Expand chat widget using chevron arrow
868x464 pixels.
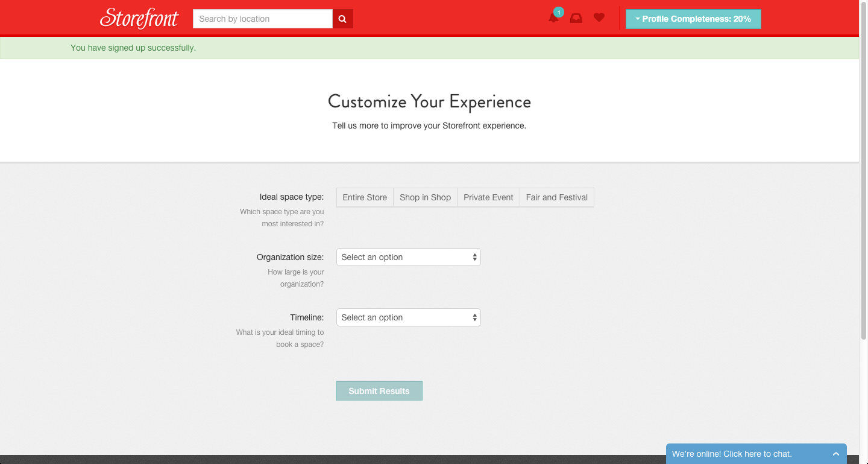coord(835,454)
